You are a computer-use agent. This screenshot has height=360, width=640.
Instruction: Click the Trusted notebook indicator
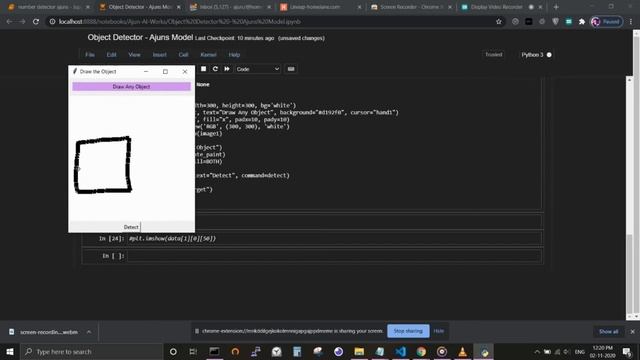493,54
